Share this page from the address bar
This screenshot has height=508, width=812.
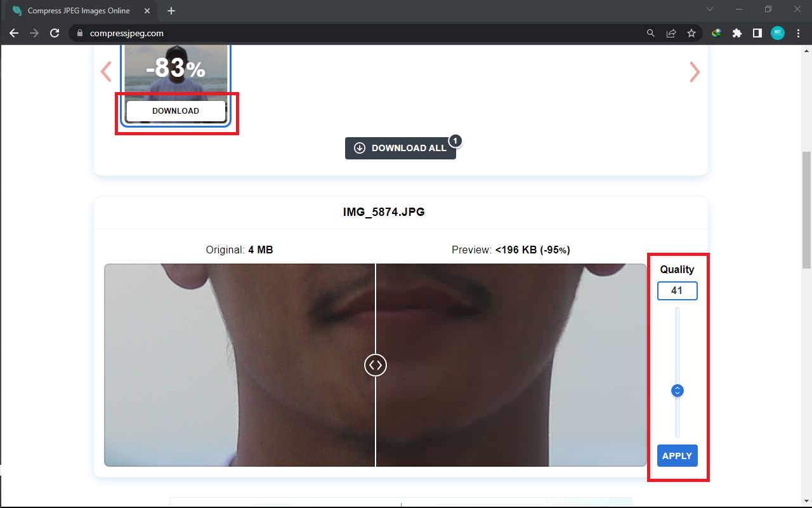671,33
